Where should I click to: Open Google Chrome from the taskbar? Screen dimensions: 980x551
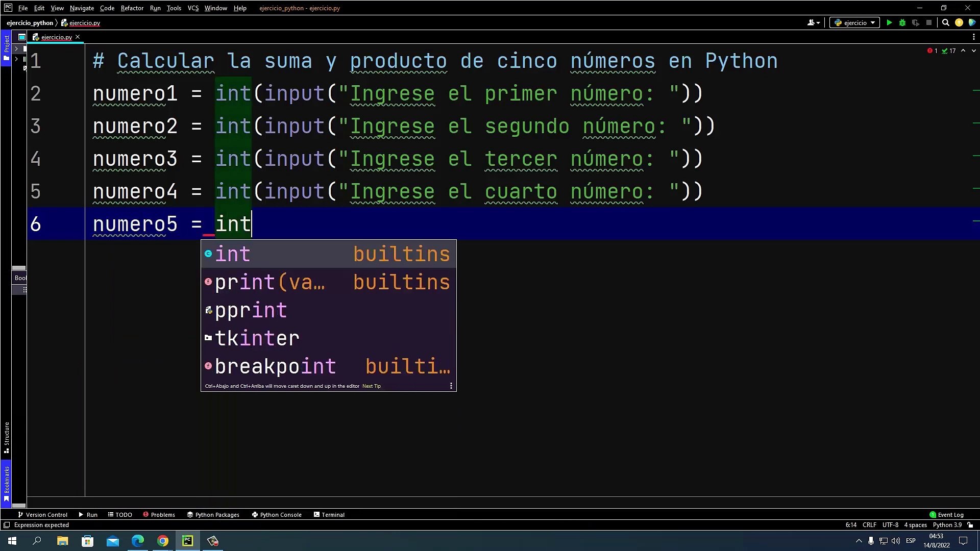tap(163, 541)
